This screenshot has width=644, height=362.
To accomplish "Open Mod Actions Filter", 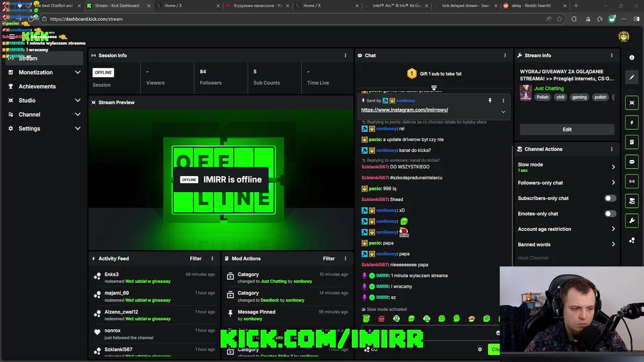I will point(329,258).
